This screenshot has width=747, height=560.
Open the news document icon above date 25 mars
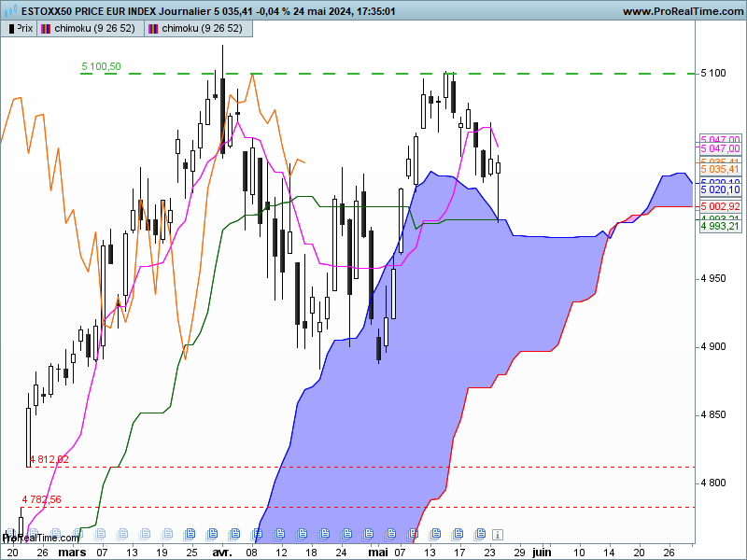(190, 533)
